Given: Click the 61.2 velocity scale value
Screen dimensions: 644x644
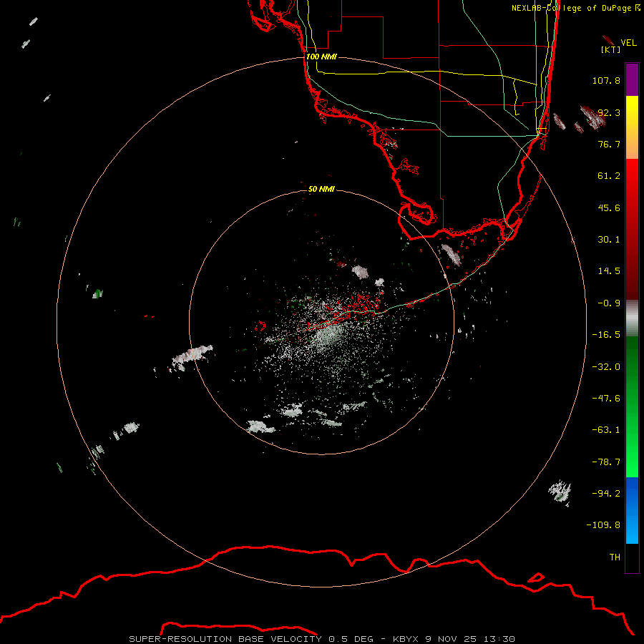Looking at the screenshot, I should pyautogui.click(x=609, y=176).
